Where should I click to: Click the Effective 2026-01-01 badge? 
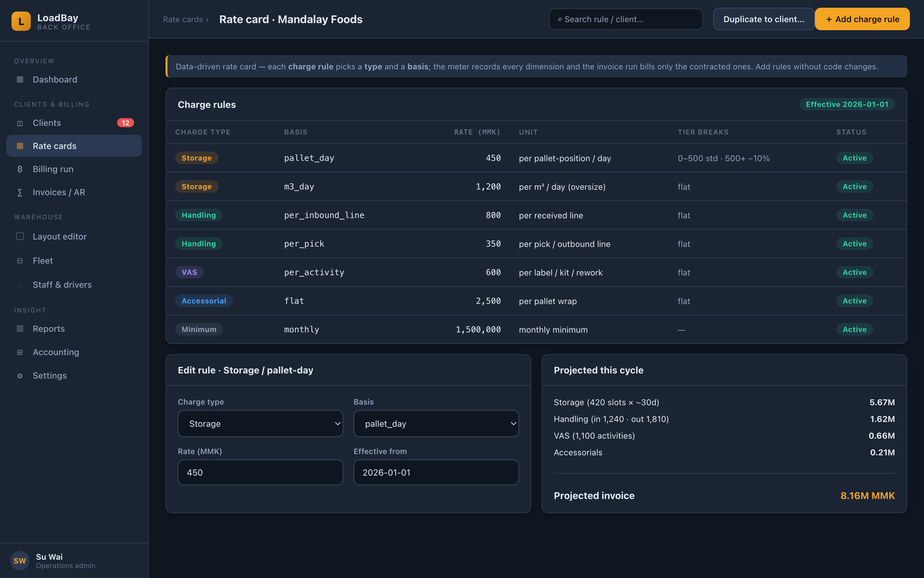coord(847,104)
